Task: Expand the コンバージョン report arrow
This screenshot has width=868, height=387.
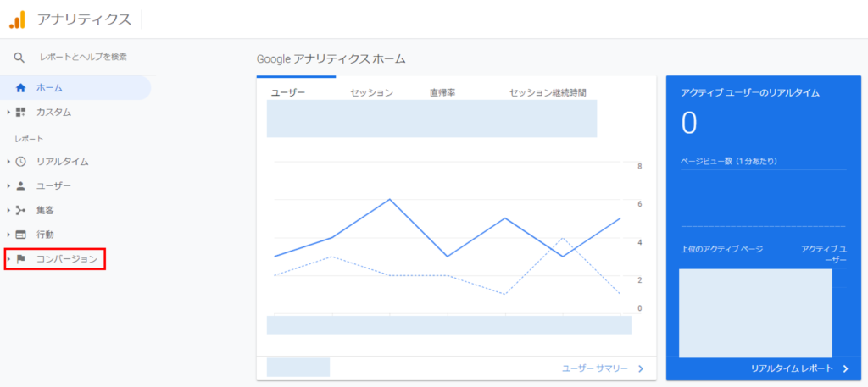Action: (8, 259)
